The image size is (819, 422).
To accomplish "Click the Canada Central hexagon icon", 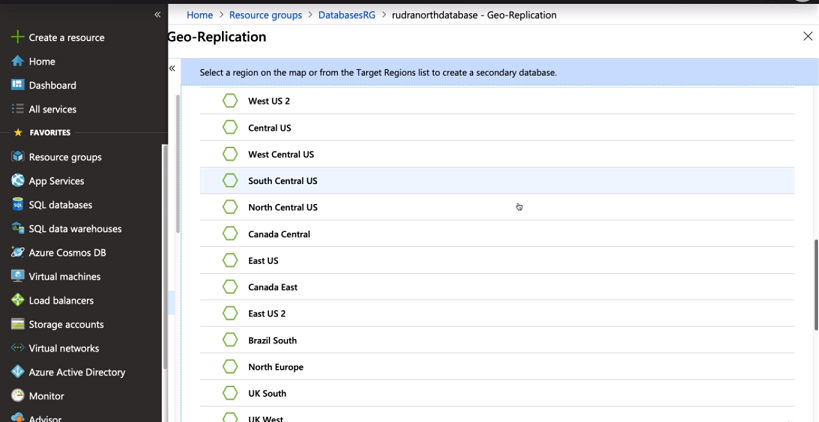I will 230,234.
